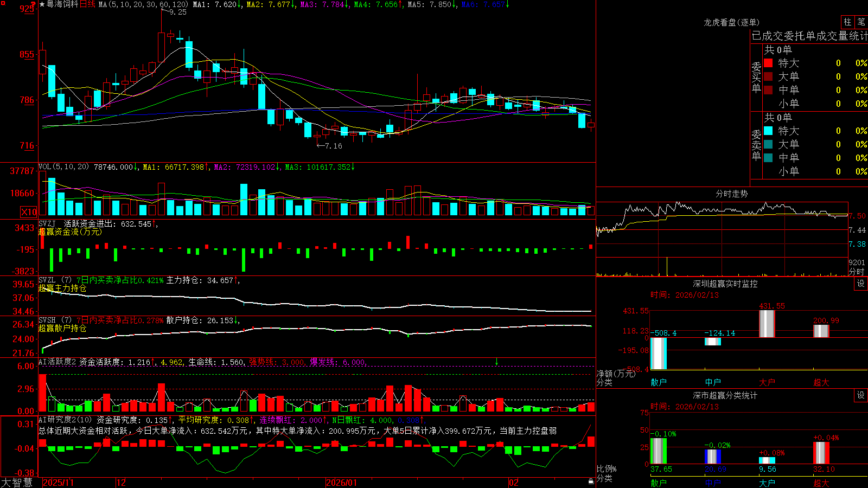
Task: Click the 超赢散户持仓 label
Action: [62, 328]
